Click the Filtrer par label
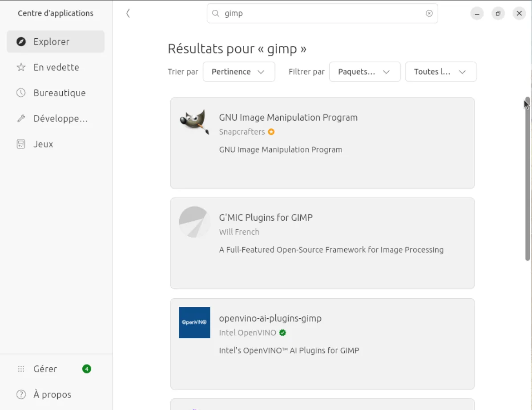532x410 pixels. 306,72
